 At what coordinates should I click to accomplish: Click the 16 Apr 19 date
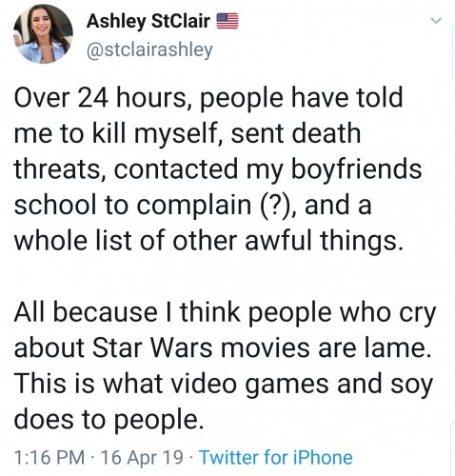tap(142, 458)
